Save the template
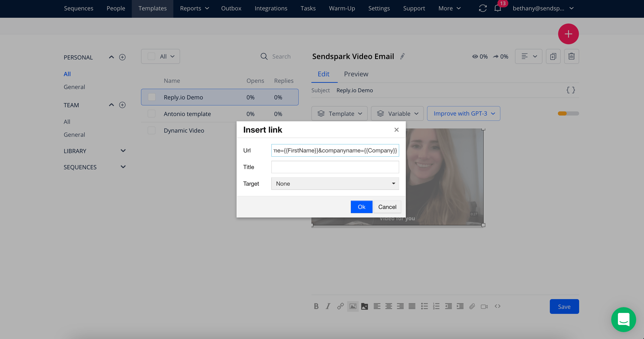This screenshot has width=644, height=339. pyautogui.click(x=564, y=306)
